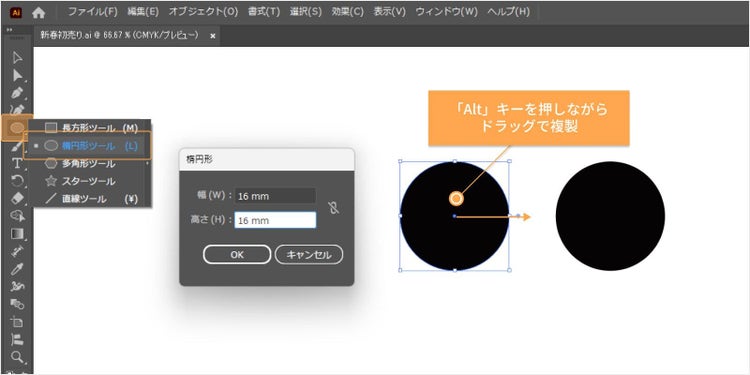Click OK in the 楕円形 dialog
750x375 pixels.
[237, 254]
